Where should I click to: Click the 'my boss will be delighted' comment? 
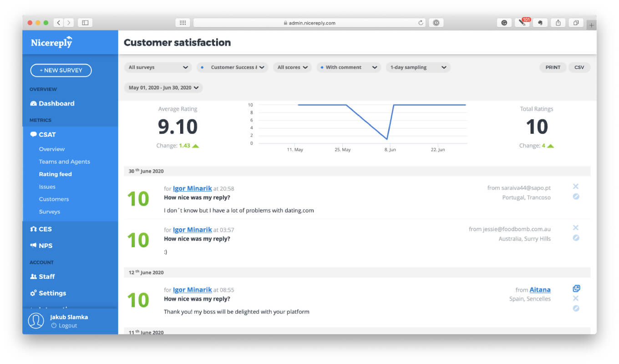click(237, 312)
